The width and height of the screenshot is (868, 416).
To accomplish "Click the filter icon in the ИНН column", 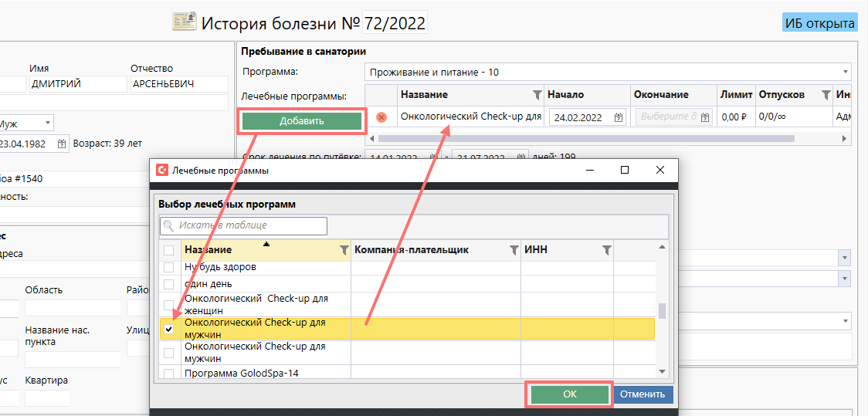I will (x=606, y=250).
